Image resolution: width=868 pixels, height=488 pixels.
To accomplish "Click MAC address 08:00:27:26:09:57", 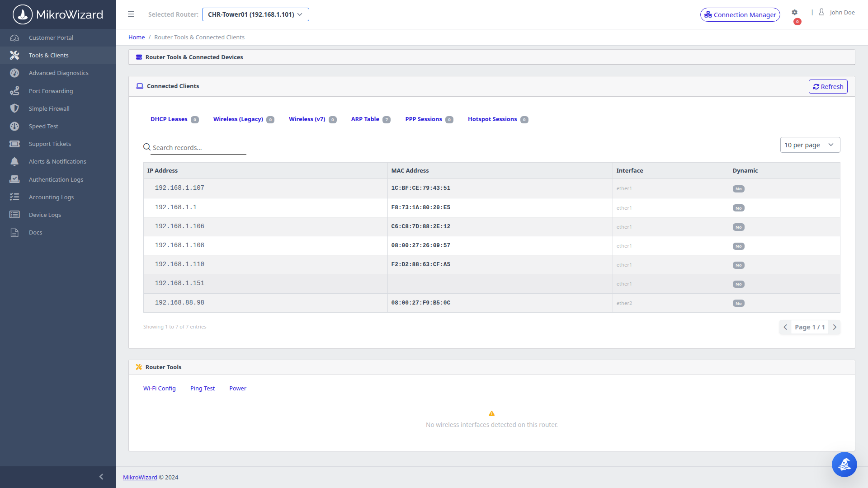I will [421, 245].
